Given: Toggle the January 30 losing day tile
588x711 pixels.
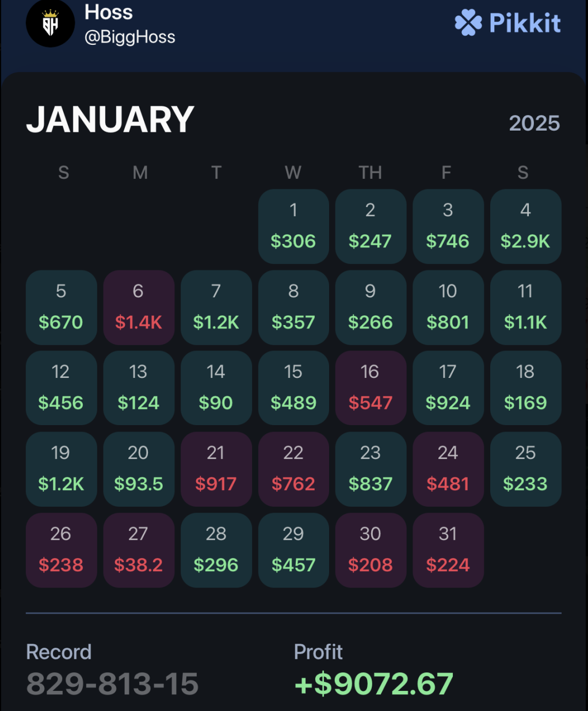Looking at the screenshot, I should pyautogui.click(x=371, y=550).
